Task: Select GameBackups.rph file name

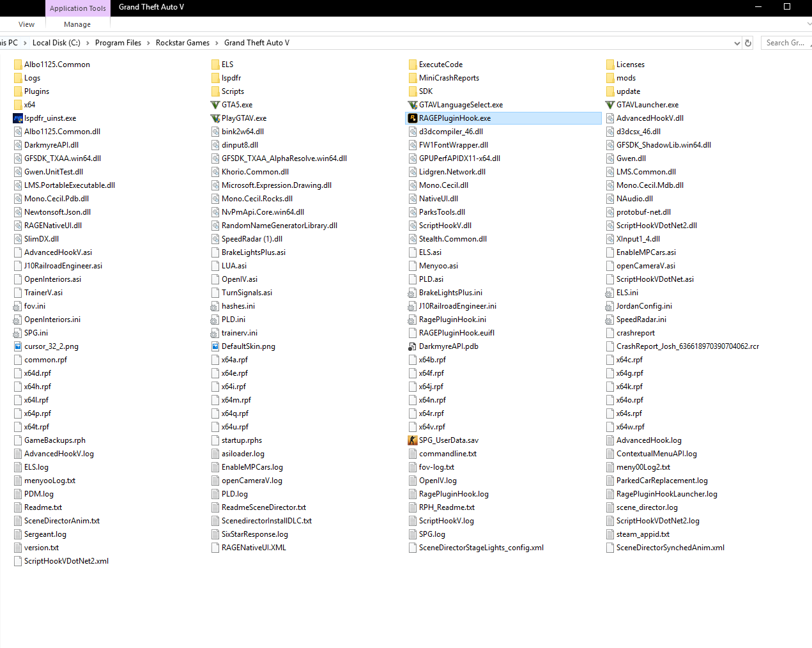Action: point(55,440)
